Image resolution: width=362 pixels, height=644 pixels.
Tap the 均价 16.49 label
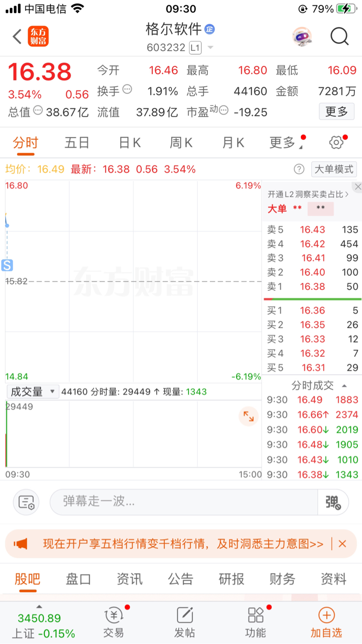(x=35, y=169)
